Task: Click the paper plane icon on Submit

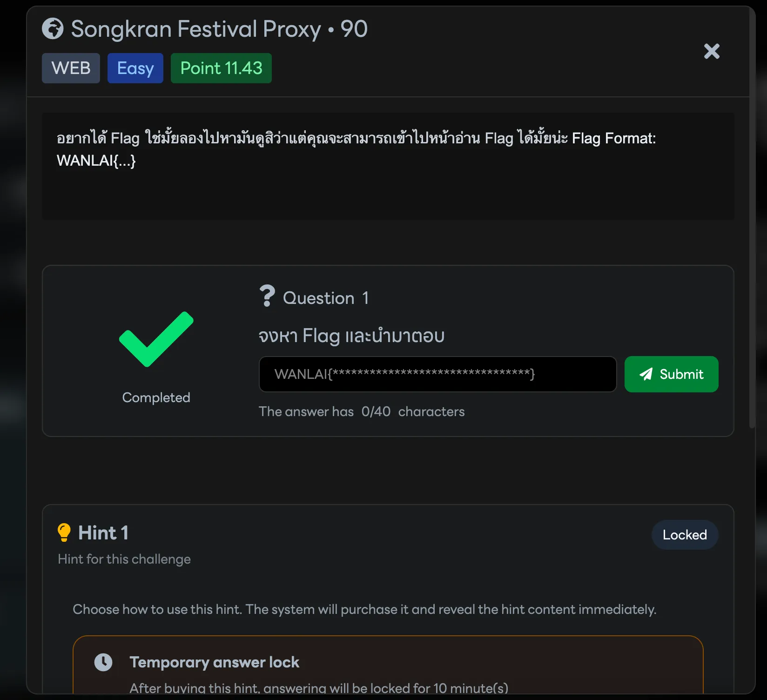Action: tap(646, 374)
